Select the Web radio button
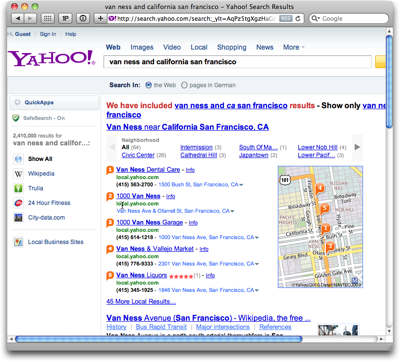Image resolution: width=400 pixels, height=362 pixels. pyautogui.click(x=149, y=85)
